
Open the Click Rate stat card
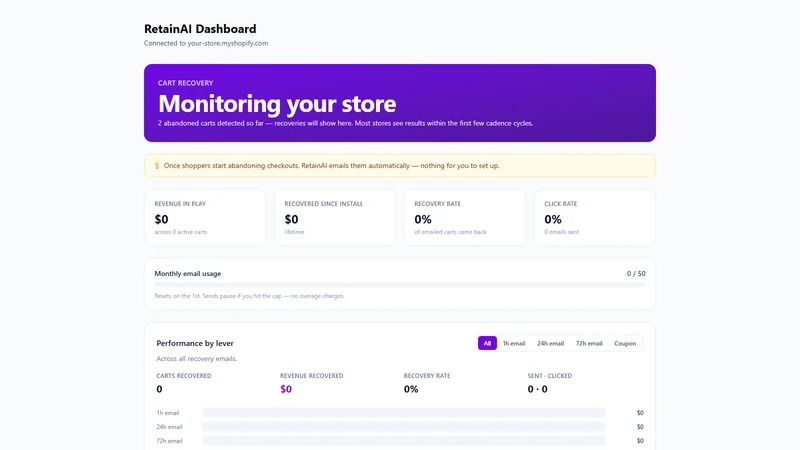(x=595, y=217)
